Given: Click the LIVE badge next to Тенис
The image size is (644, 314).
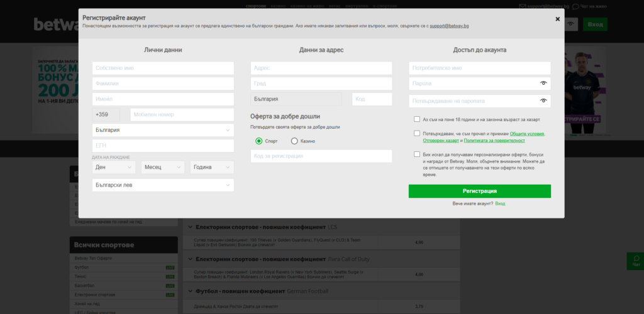Looking at the screenshot, I should coord(170,277).
